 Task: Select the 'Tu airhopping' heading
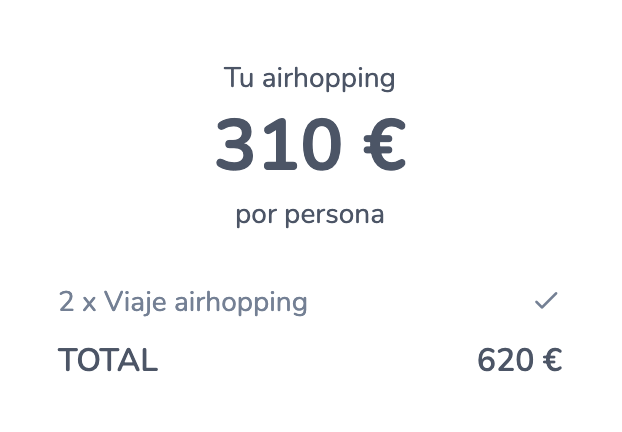[x=309, y=78]
